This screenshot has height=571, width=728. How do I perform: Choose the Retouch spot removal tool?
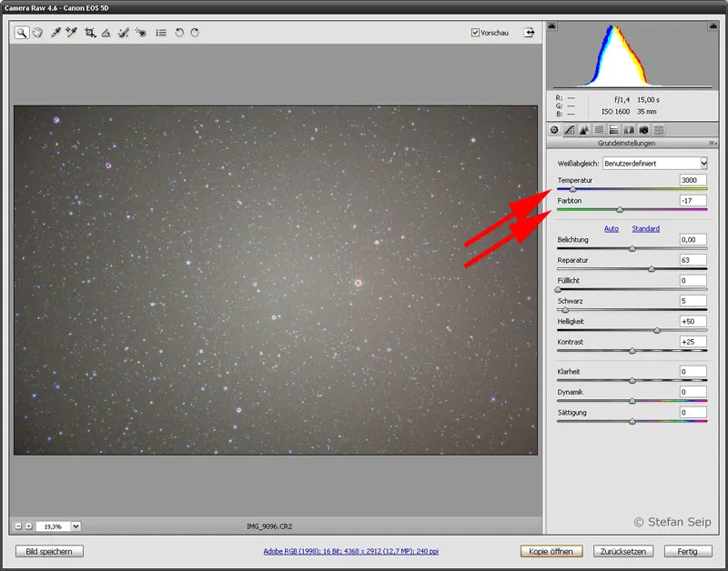pos(123,33)
